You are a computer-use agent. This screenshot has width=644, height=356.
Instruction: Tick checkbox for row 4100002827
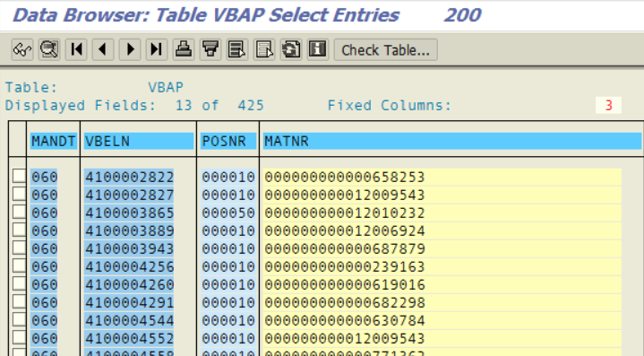click(19, 194)
